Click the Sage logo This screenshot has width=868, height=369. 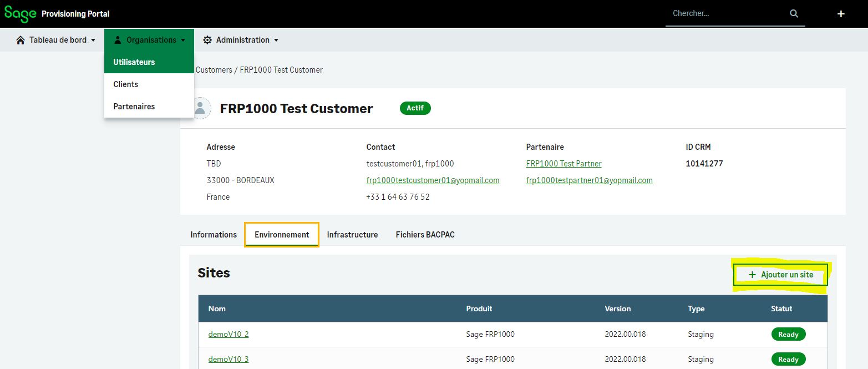click(21, 14)
